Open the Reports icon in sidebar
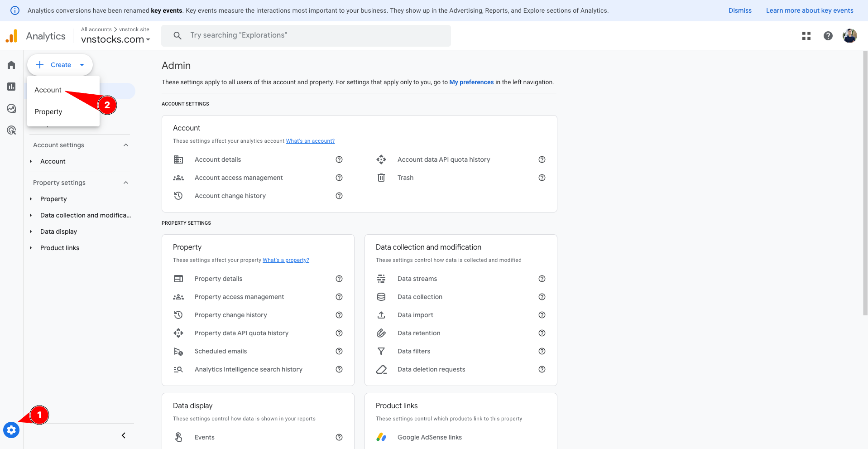Viewport: 868px width, 449px height. pyautogui.click(x=11, y=87)
